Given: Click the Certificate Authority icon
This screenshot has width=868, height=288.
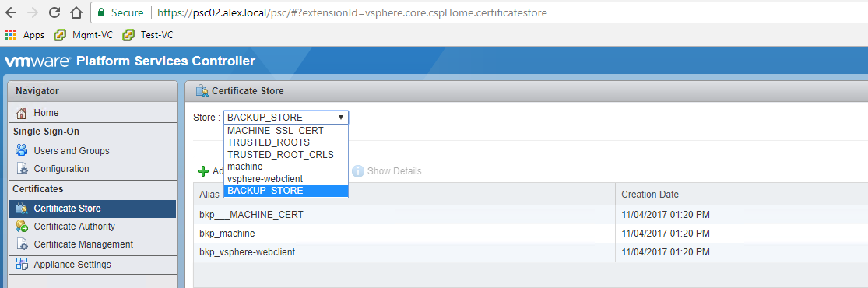Looking at the screenshot, I should click(22, 226).
